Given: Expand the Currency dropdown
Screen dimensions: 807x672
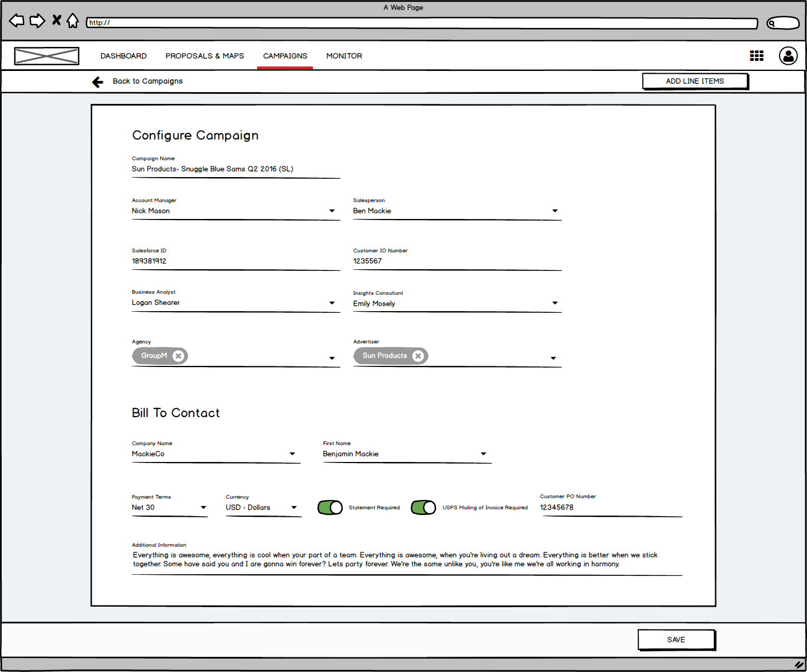Looking at the screenshot, I should pos(294,508).
